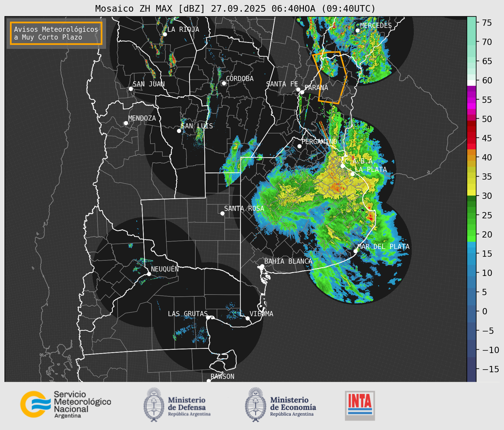Image resolution: width=504 pixels, height=430 pixels.
Task: Click the PERGAMINO label text
Action: (x=319, y=141)
